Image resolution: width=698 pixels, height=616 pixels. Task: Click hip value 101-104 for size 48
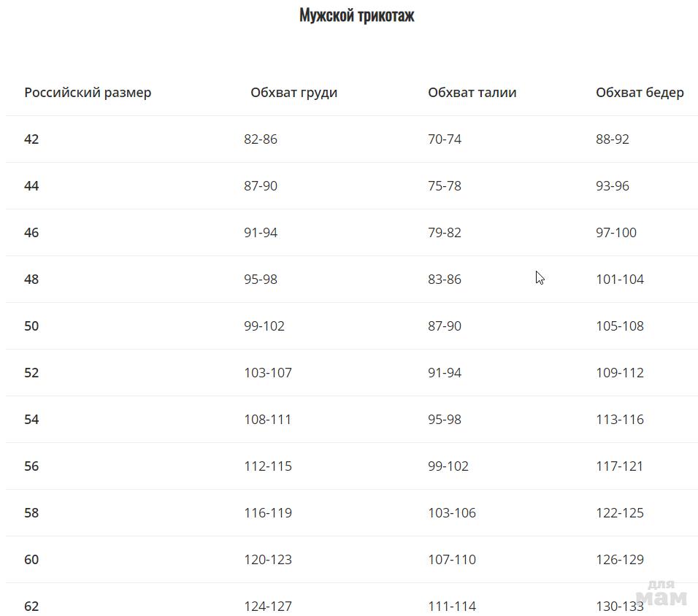[620, 280]
